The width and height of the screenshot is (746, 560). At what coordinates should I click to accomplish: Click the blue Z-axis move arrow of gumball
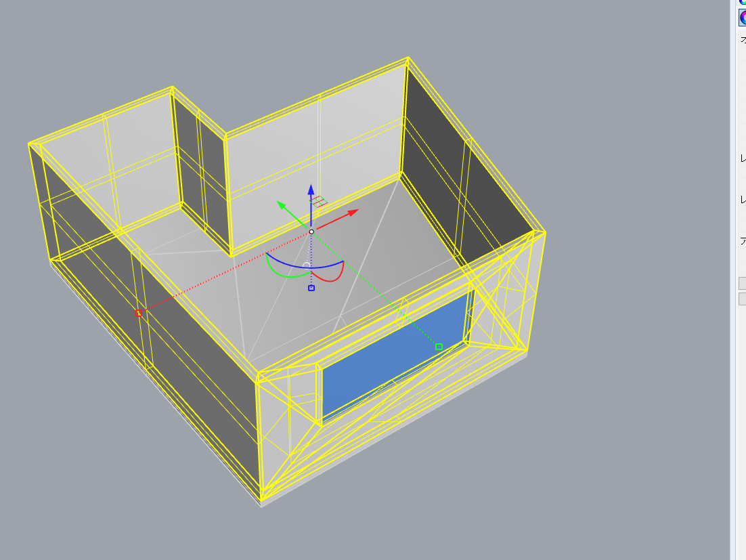click(311, 190)
